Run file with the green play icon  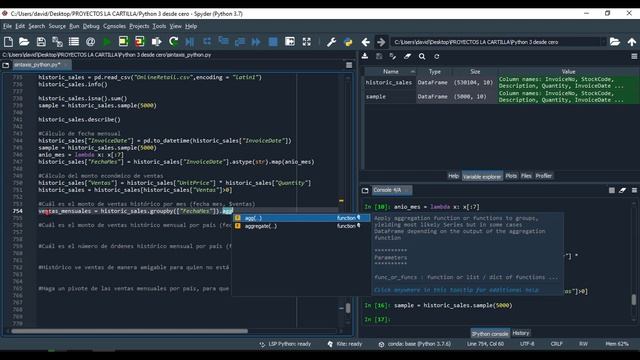pyautogui.click(x=107, y=42)
